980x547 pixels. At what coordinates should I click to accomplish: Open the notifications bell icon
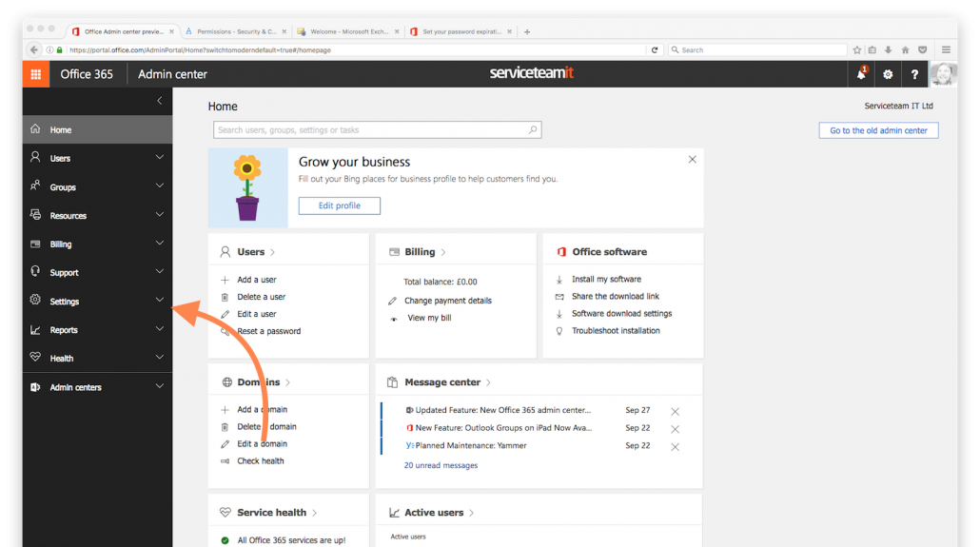pyautogui.click(x=861, y=74)
